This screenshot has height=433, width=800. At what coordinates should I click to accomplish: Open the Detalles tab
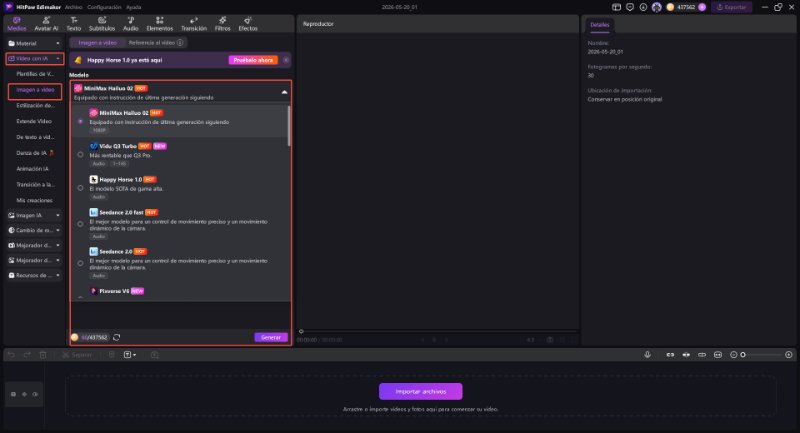tap(599, 24)
